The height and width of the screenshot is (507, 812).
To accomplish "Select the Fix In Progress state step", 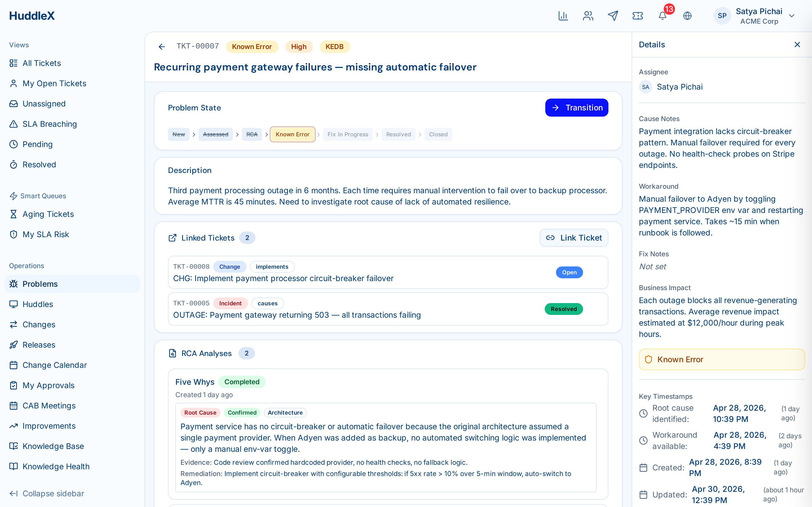I will (x=348, y=134).
